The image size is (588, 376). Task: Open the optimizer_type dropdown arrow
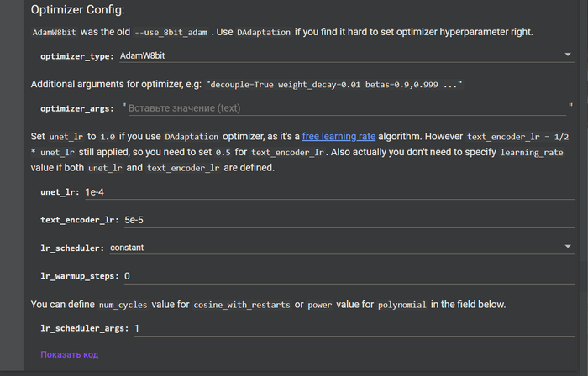[x=569, y=55]
